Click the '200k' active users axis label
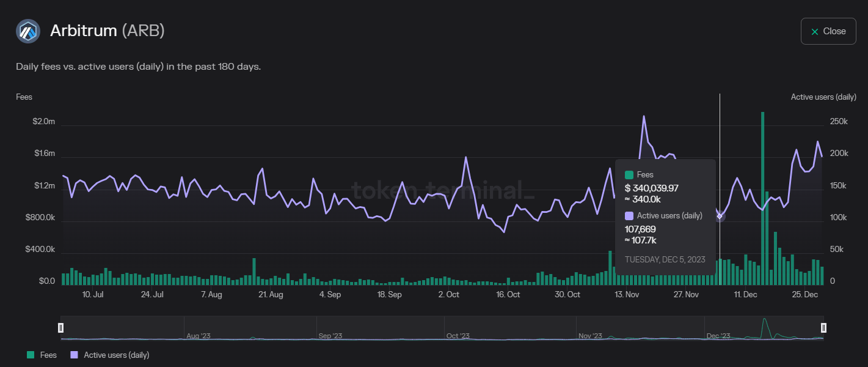Viewport: 868px width, 367px height. (839, 154)
